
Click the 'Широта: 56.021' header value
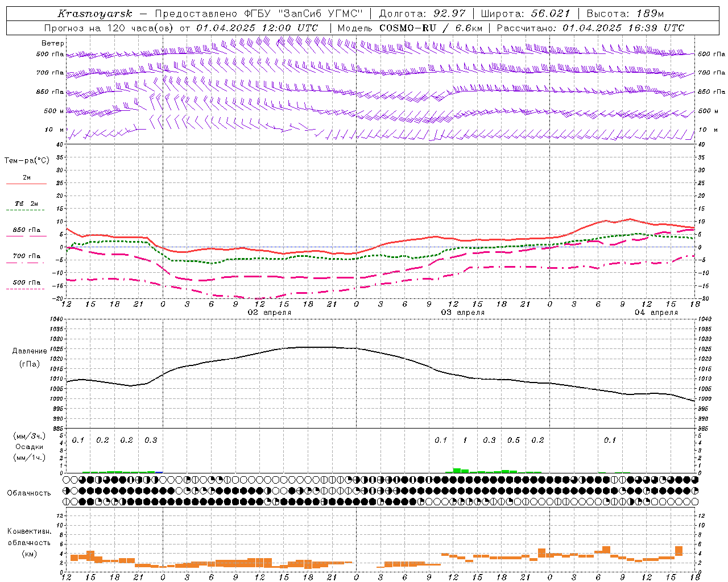[526, 14]
